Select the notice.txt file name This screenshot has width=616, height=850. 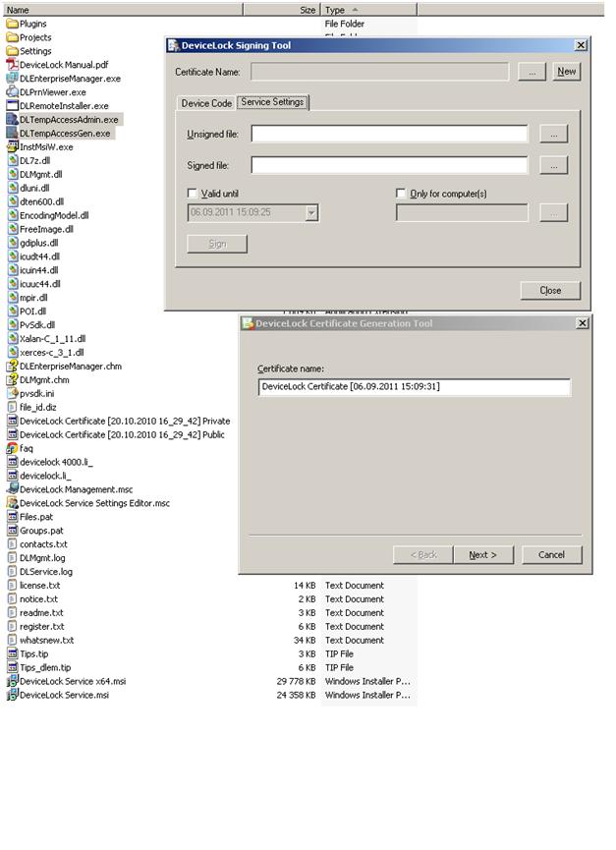coord(39,599)
